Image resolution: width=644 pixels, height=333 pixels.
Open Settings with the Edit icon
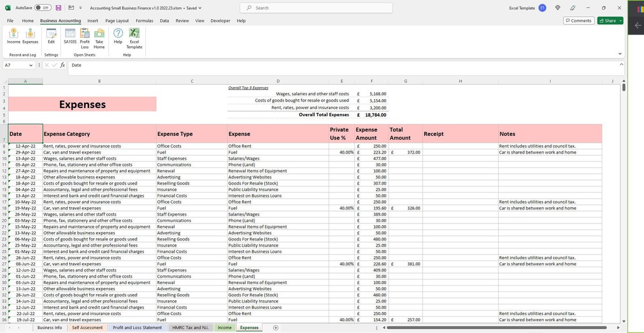(51, 37)
